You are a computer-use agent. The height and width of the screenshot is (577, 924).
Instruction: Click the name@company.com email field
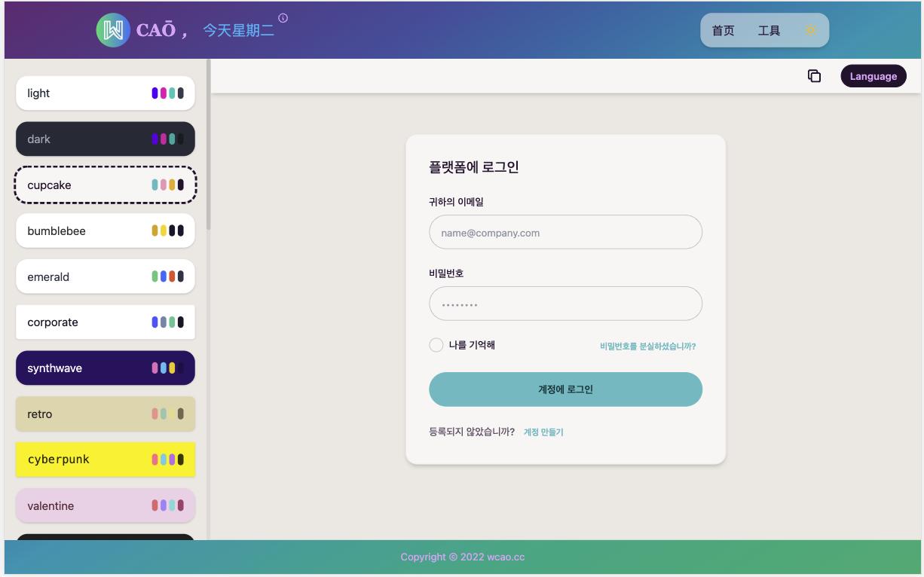point(565,232)
